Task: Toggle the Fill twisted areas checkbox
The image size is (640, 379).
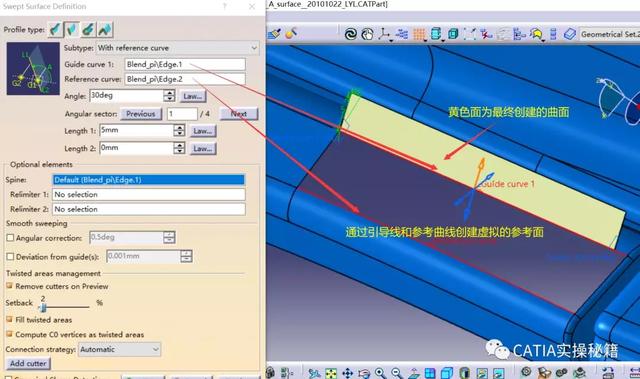Action: (x=9, y=319)
